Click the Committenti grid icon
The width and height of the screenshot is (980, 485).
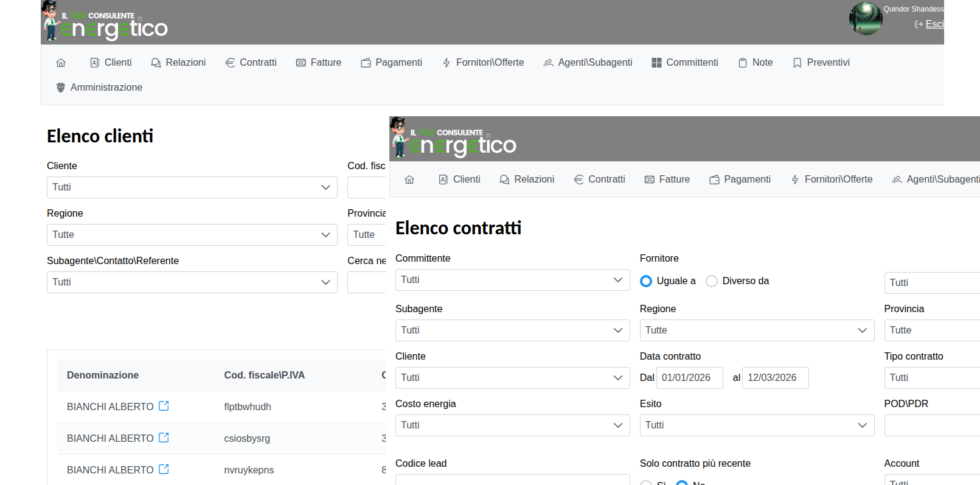tap(656, 63)
